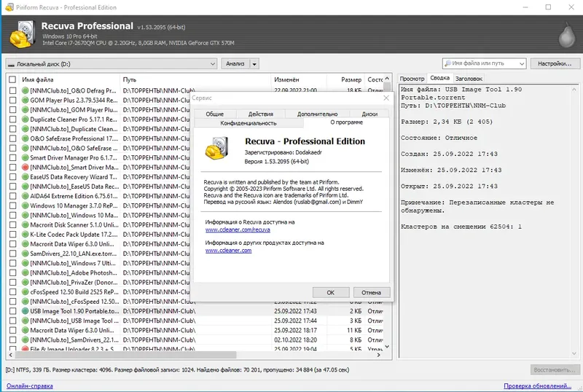583x392 pixels.
Task: Click the Восстановить... button
Action: point(555,369)
